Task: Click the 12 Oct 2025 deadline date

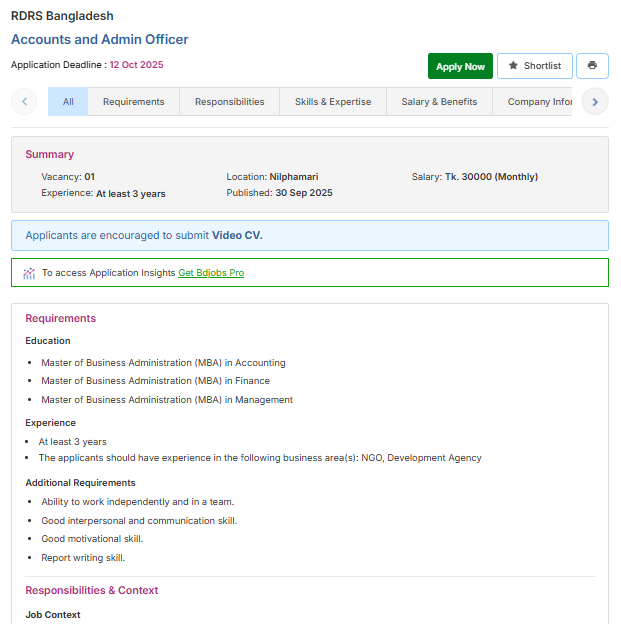Action: tap(136, 65)
